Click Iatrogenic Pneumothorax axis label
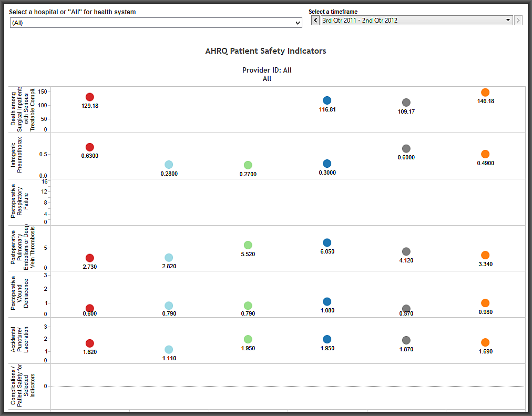 point(16,155)
